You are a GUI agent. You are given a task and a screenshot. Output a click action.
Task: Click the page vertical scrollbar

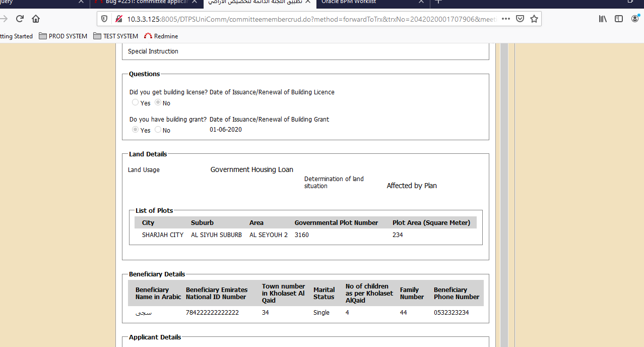click(x=504, y=195)
